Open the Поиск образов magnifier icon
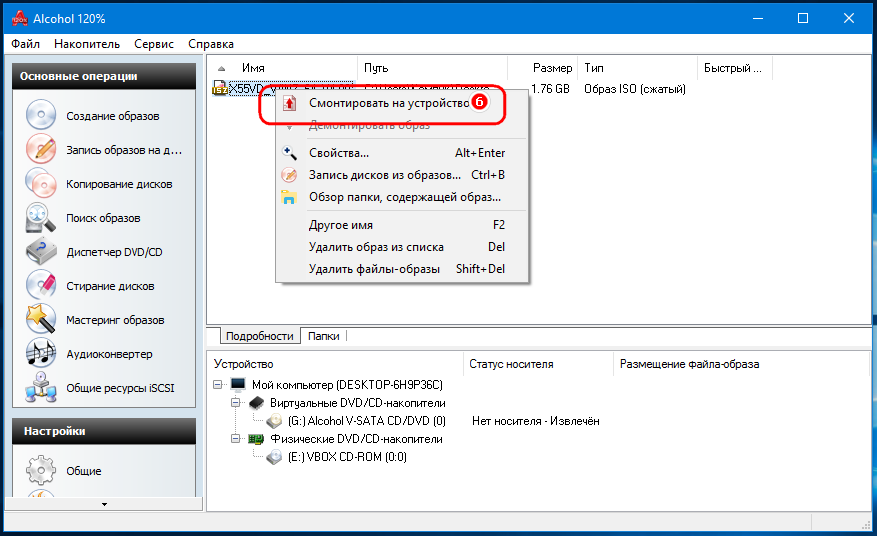 [41, 218]
